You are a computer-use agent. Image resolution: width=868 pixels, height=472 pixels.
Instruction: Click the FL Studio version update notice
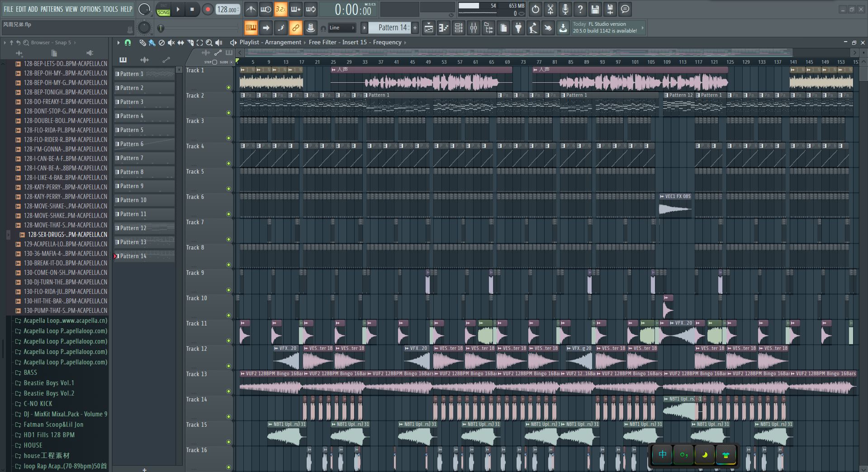[605, 28]
